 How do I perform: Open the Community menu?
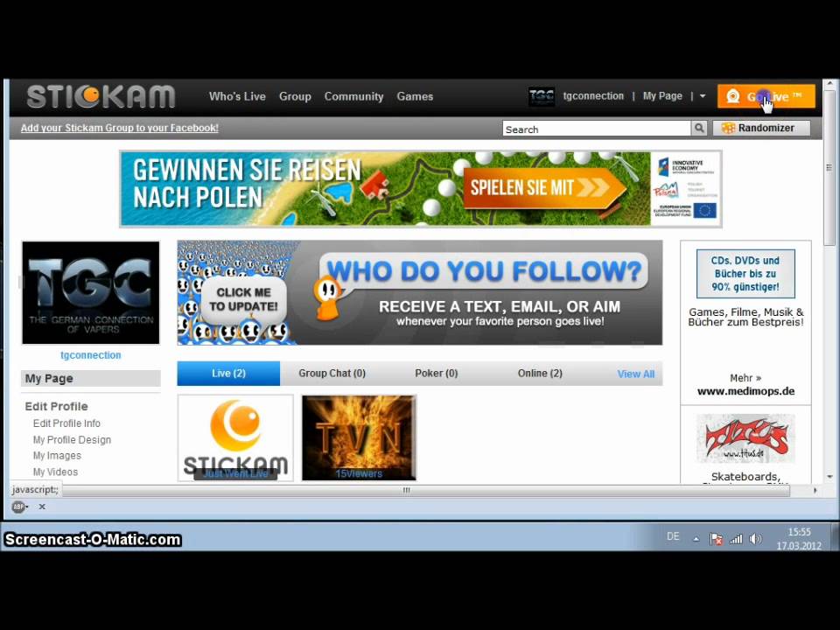click(353, 96)
